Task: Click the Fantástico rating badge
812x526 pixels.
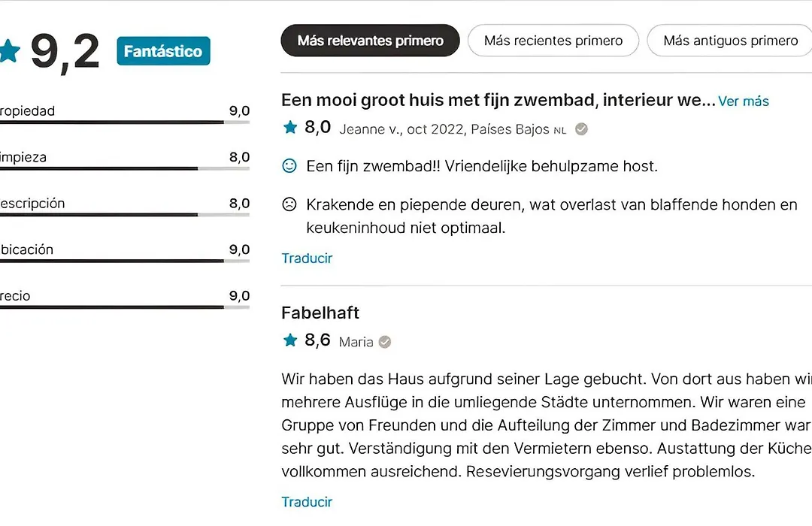Action: click(x=164, y=51)
